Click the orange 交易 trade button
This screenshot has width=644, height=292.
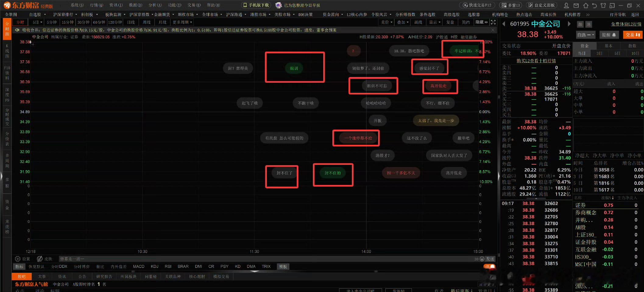point(632,35)
